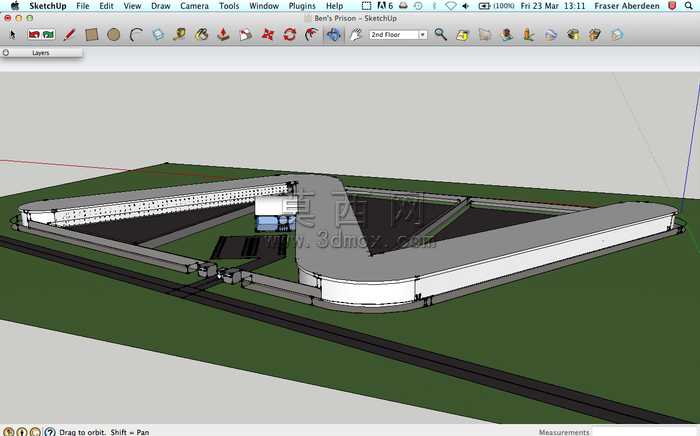This screenshot has height=436, width=700.
Task: Open the Fraser Aberdeen user menu
Action: [x=627, y=6]
